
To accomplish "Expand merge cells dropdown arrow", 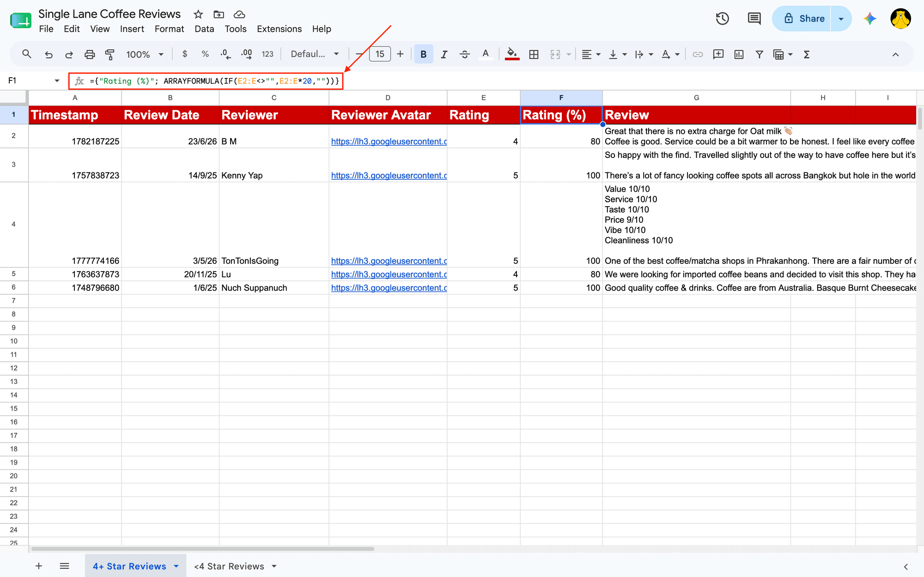I will tap(569, 55).
